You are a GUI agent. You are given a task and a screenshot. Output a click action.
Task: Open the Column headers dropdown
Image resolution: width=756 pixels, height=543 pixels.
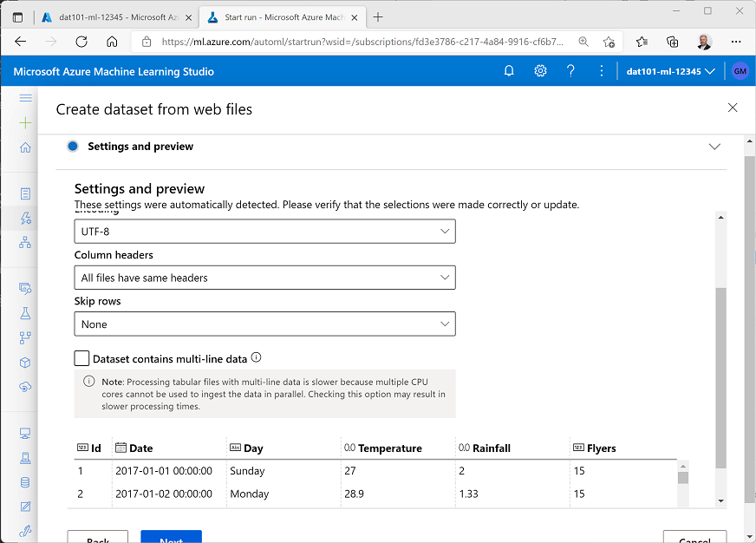coord(264,278)
